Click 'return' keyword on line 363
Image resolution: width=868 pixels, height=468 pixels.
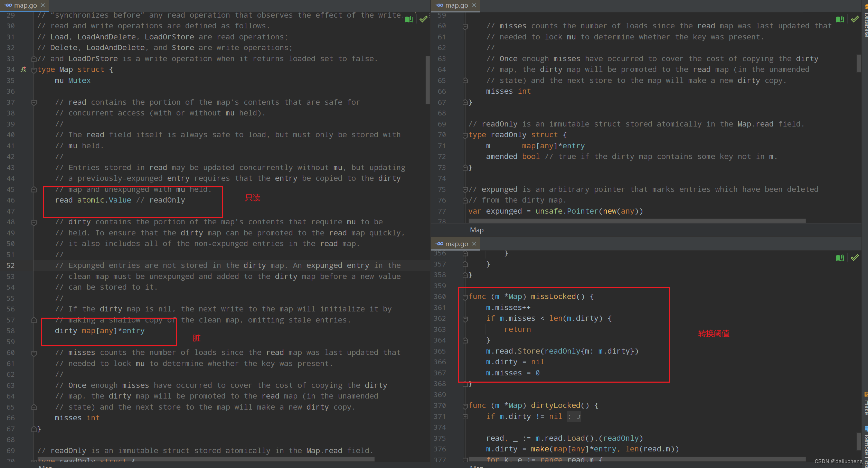coord(517,329)
